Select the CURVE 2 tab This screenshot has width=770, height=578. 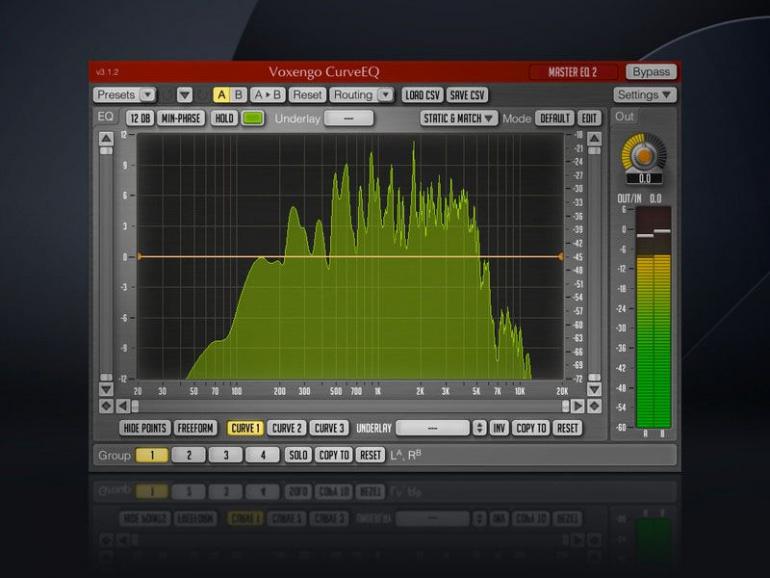tap(287, 428)
